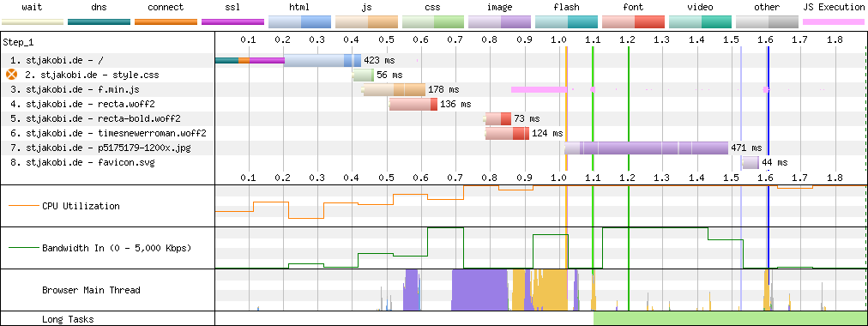Click the 136 ms duration label

(456, 104)
